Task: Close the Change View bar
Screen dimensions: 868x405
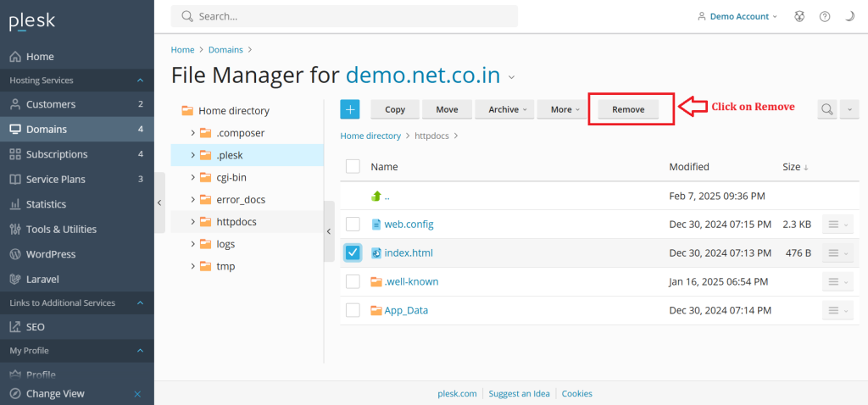Action: pyautogui.click(x=138, y=394)
